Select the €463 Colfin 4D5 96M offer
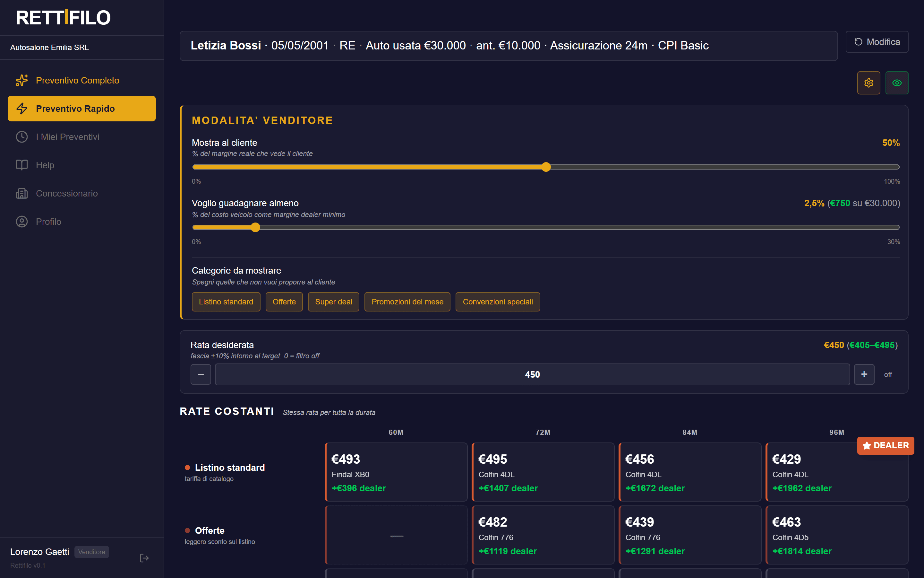The image size is (924, 578). (837, 535)
